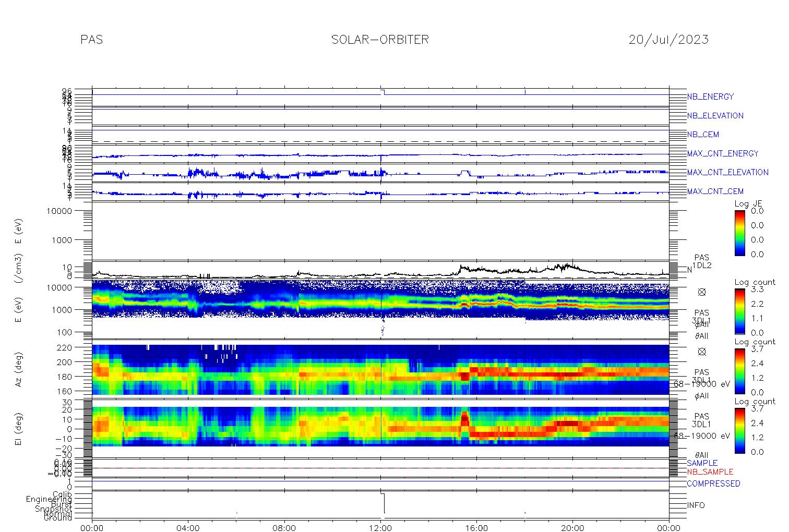789x532 pixels.
Task: Click the red NB_SAMPLE label
Action: click(710, 471)
